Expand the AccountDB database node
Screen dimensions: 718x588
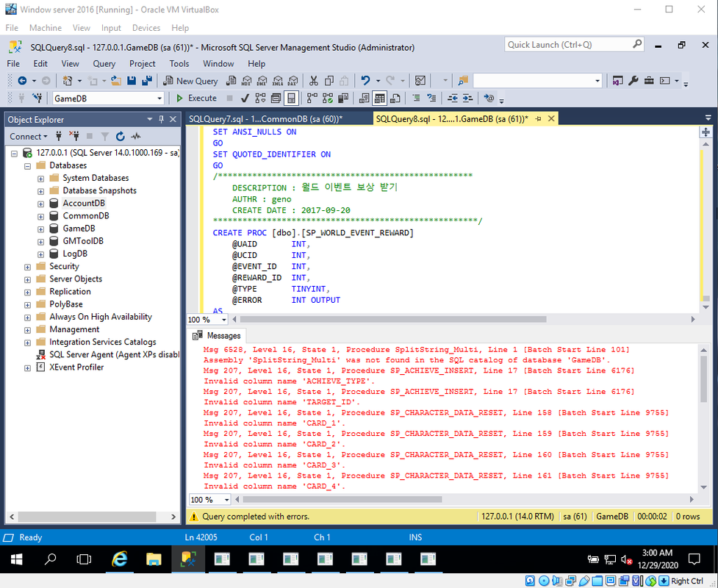tap(40, 204)
